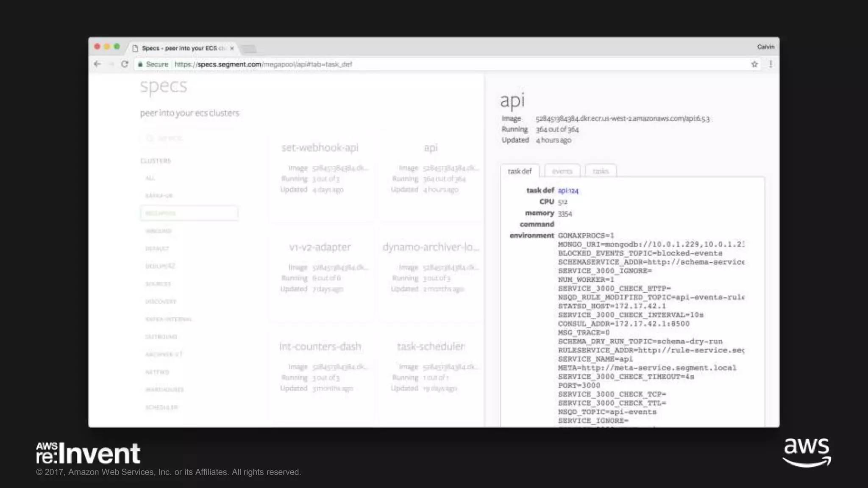Image resolution: width=868 pixels, height=488 pixels.
Task: Open the set-webhook-api service card
Action: point(320,147)
